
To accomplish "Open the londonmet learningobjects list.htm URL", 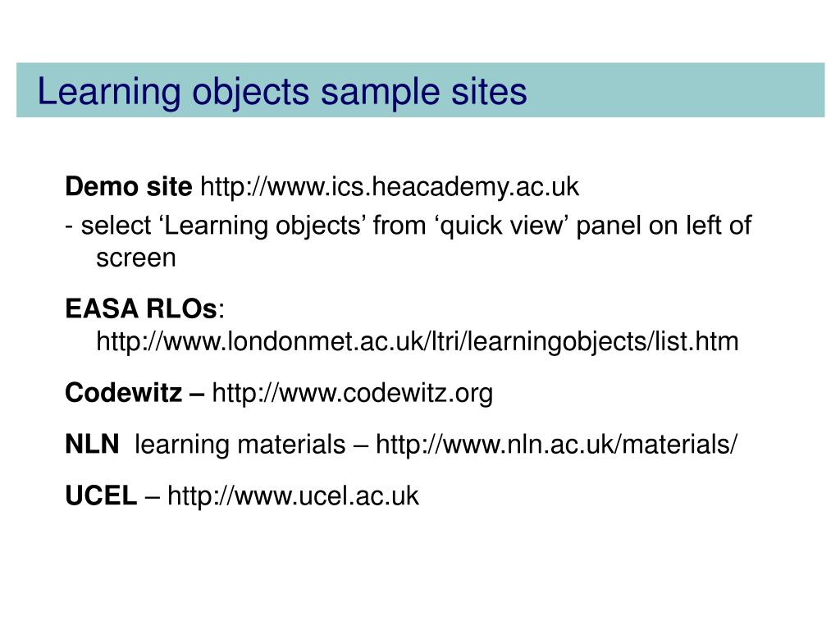I will click(x=418, y=342).
